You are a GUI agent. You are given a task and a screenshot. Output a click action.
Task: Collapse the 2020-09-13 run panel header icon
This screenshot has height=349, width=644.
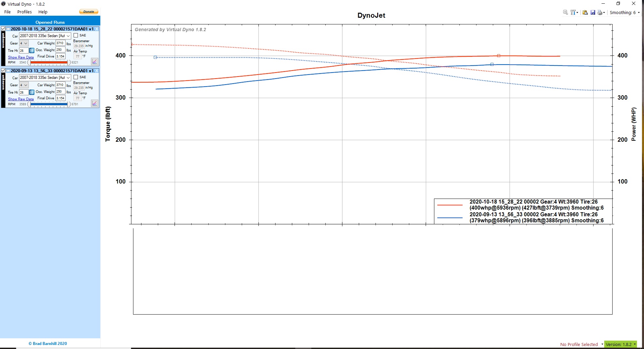(x=8, y=71)
